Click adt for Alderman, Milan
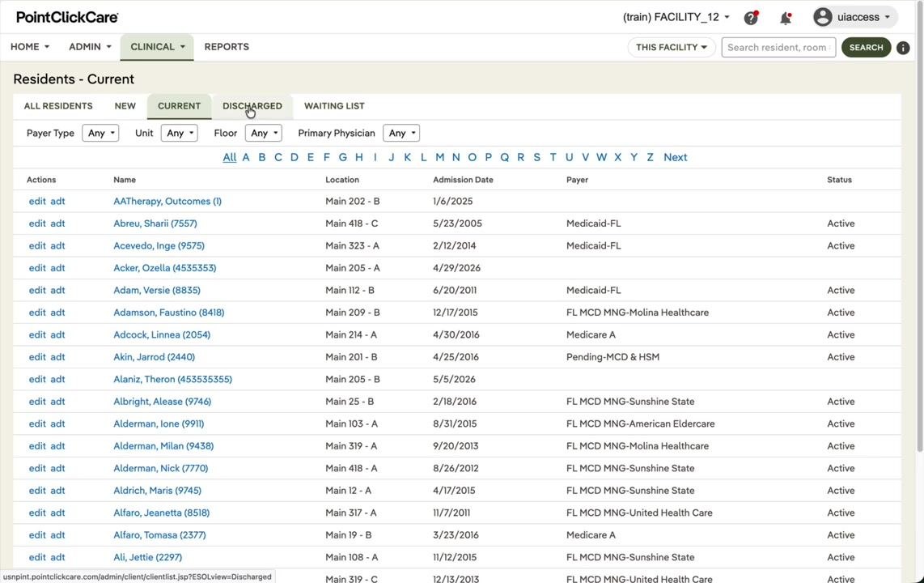Screen dimensions: 924x583 (57, 446)
